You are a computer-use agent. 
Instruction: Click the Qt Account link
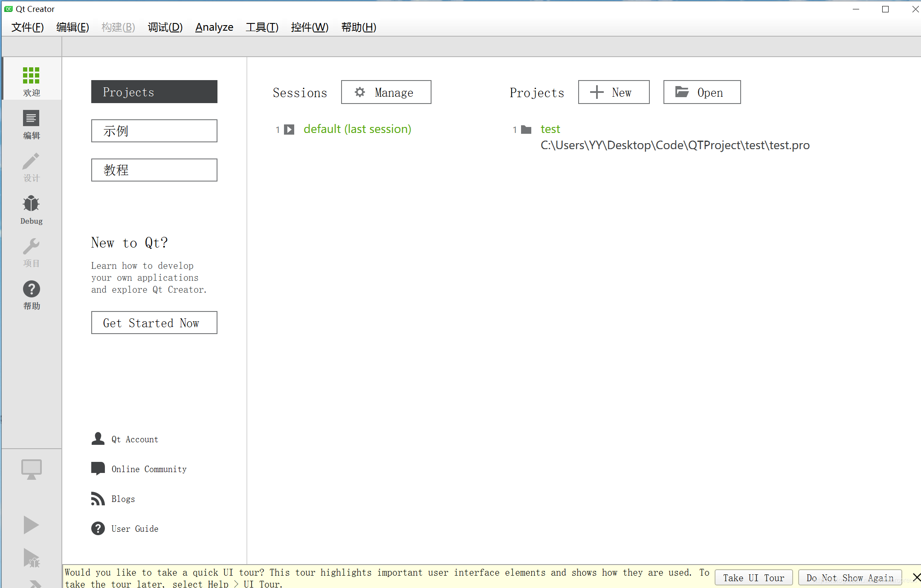[x=134, y=439]
